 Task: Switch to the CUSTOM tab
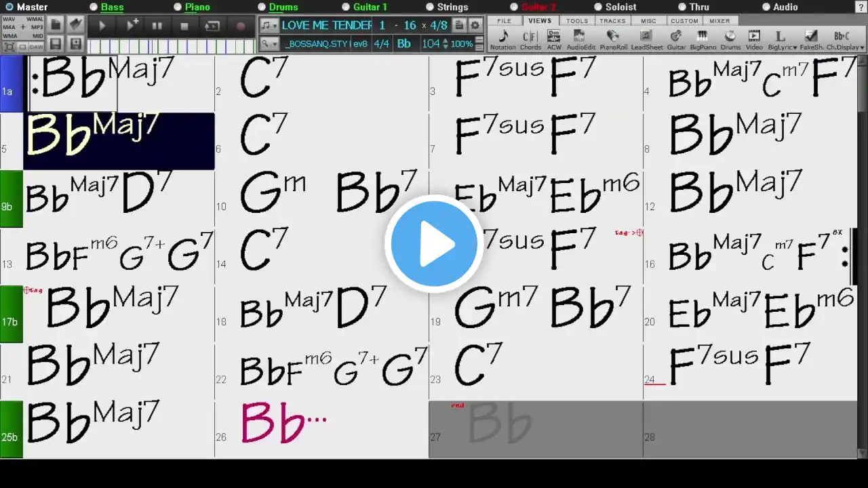(684, 21)
